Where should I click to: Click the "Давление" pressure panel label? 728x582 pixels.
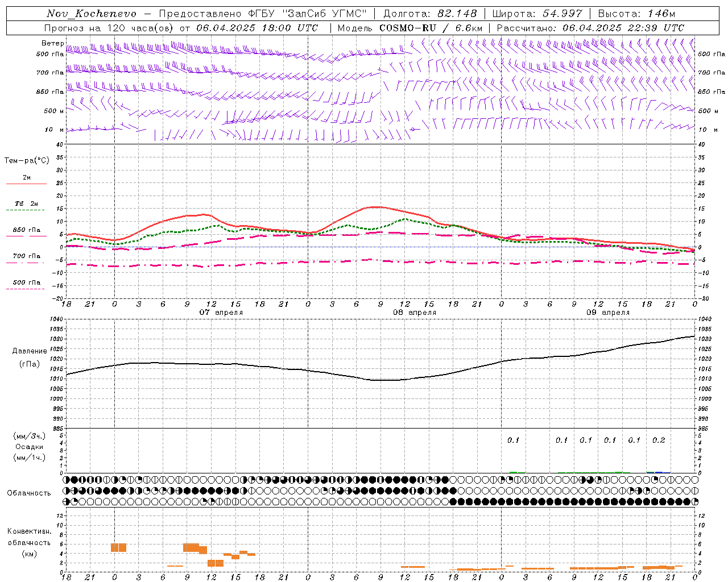coord(30,351)
